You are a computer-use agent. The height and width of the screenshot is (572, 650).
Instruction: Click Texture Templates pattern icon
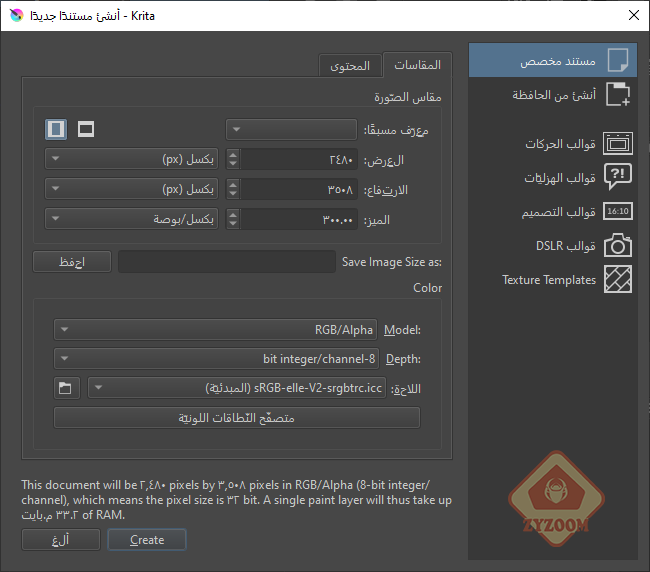click(x=618, y=279)
